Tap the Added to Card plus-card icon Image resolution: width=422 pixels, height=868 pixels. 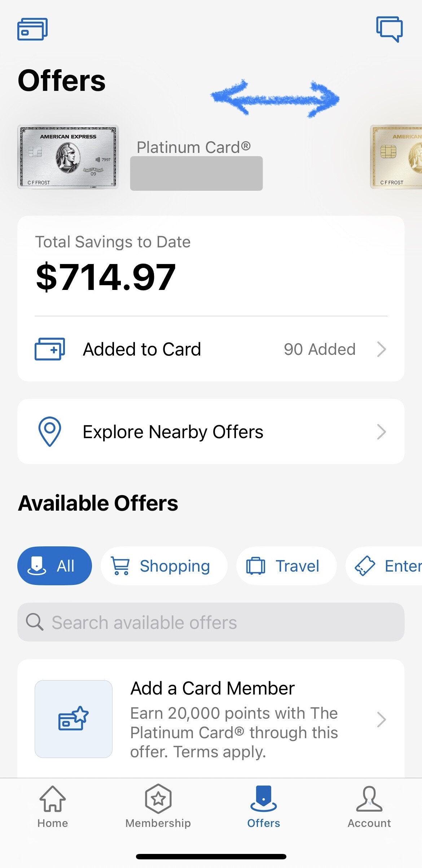pos(50,349)
